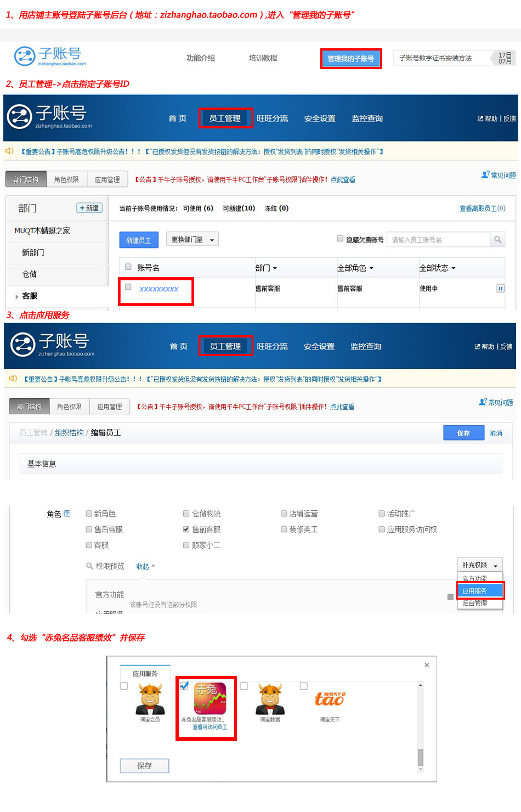Screen dimensions: 521x812
Task: Open the 更换部门至 dropdown
Action: (x=192, y=239)
